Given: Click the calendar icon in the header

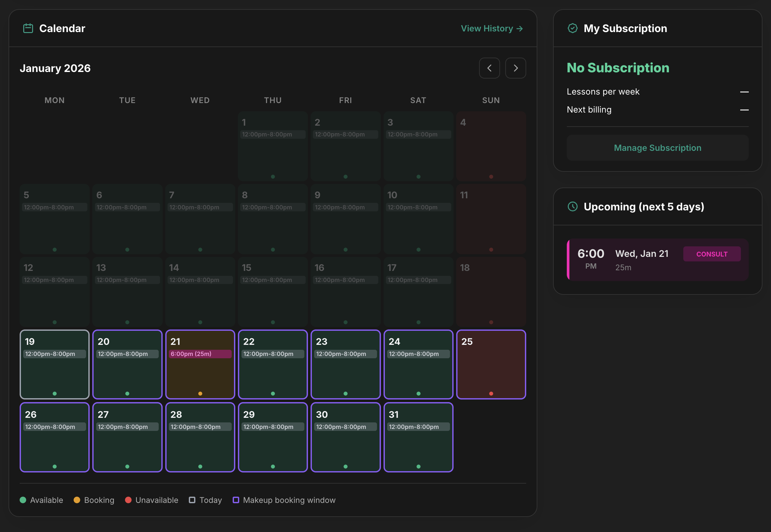Looking at the screenshot, I should click(28, 28).
